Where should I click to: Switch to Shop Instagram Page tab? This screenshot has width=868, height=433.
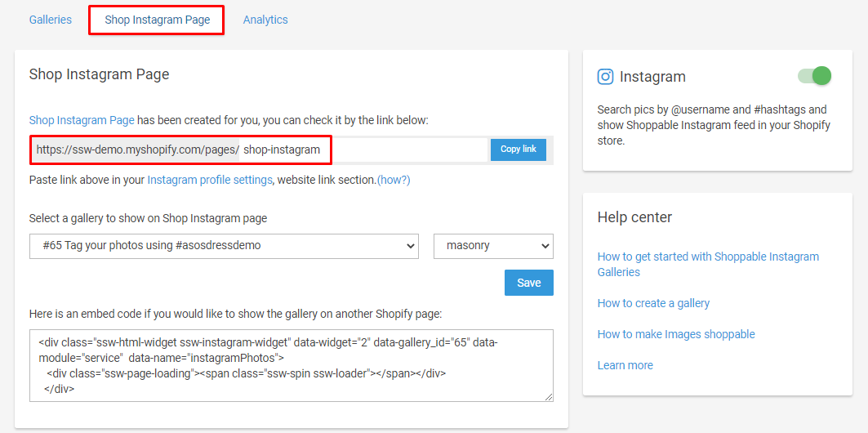click(x=158, y=20)
